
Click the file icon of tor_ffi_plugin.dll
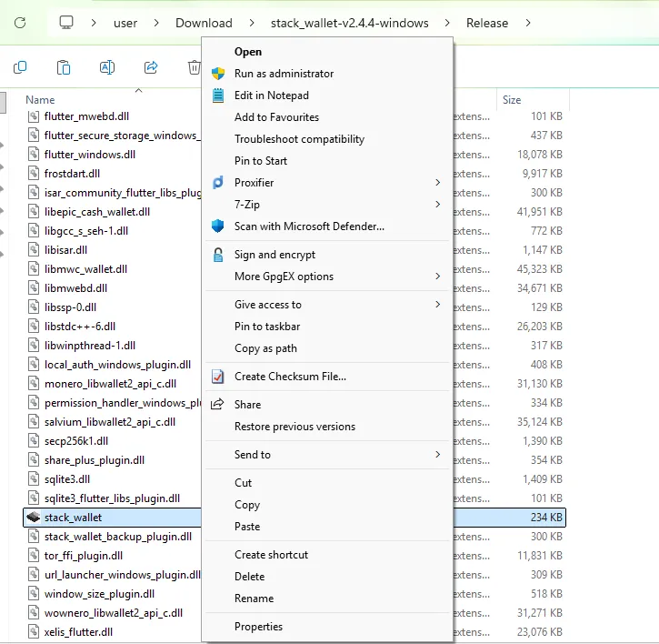34,555
